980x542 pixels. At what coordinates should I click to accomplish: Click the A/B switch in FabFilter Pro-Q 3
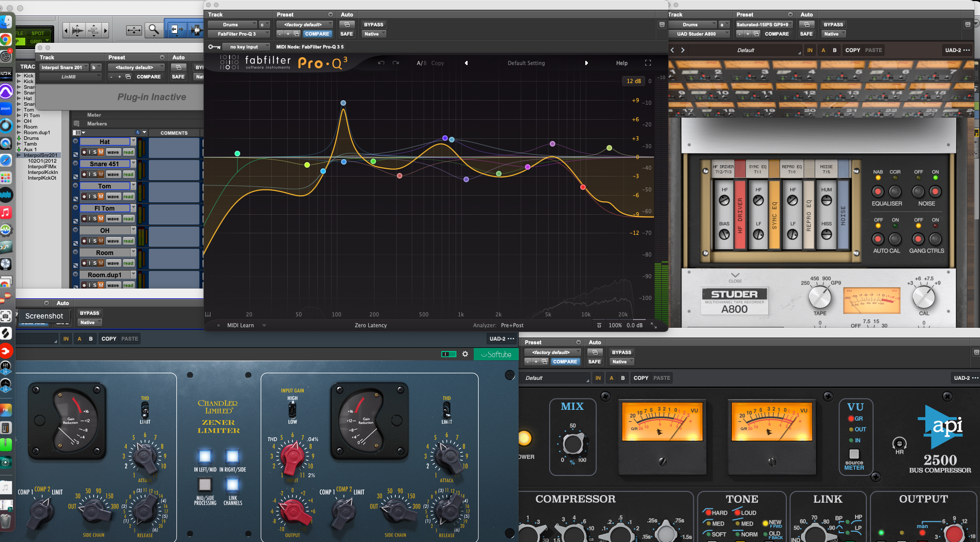coord(422,63)
